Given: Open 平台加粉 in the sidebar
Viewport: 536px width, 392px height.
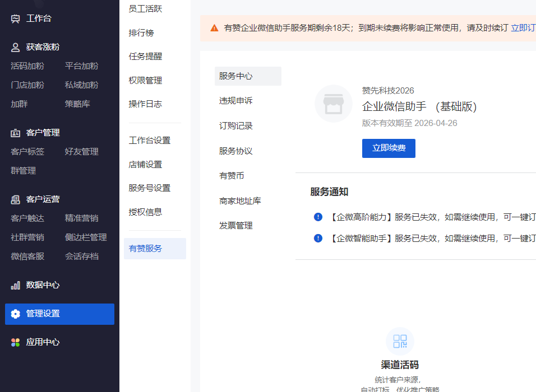Looking at the screenshot, I should 82,66.
